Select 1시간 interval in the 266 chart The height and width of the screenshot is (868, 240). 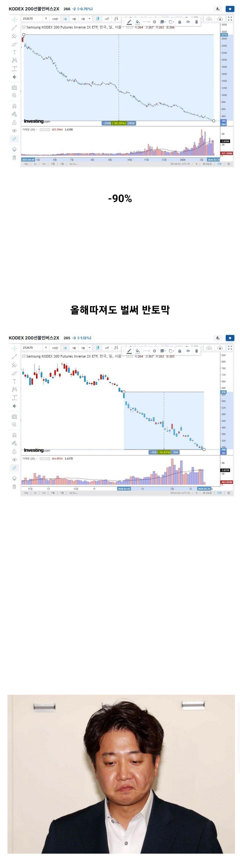(55, 19)
